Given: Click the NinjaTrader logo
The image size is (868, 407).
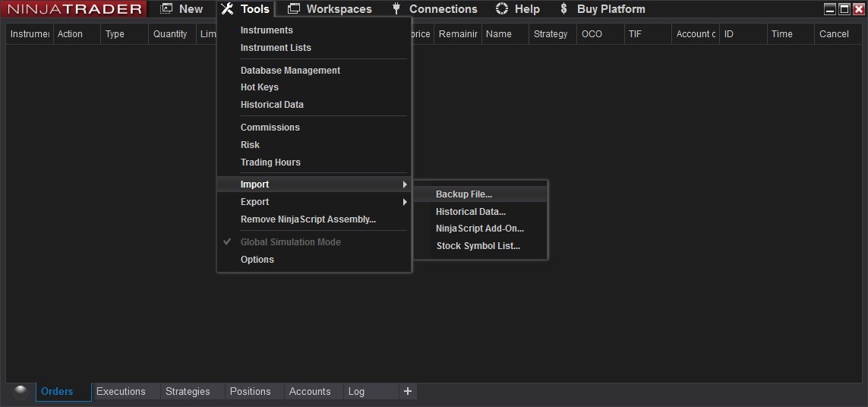Looking at the screenshot, I should (74, 9).
